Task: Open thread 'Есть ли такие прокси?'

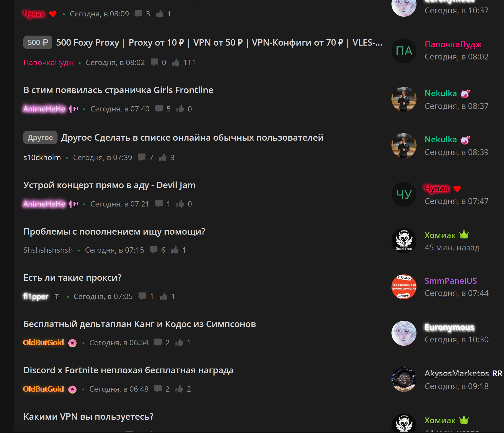Action: (73, 278)
